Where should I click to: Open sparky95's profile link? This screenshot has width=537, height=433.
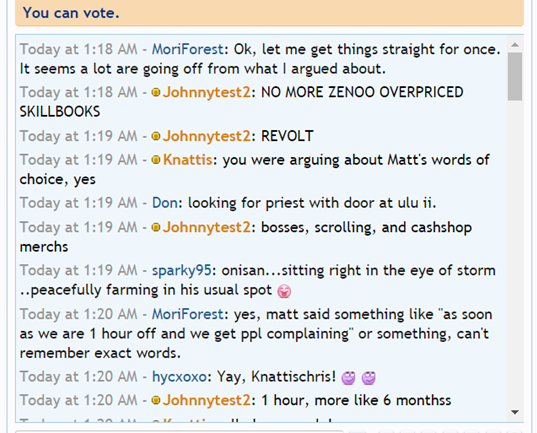coord(182,270)
